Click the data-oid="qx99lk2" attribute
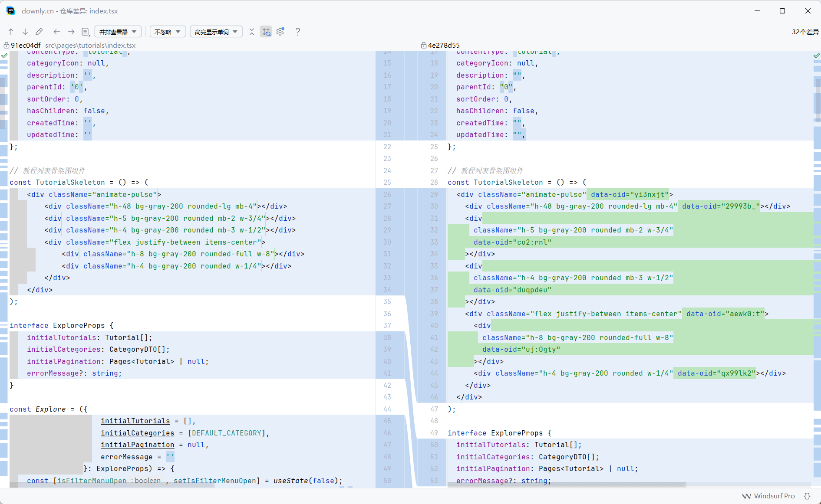This screenshot has height=504, width=821. tap(717, 373)
